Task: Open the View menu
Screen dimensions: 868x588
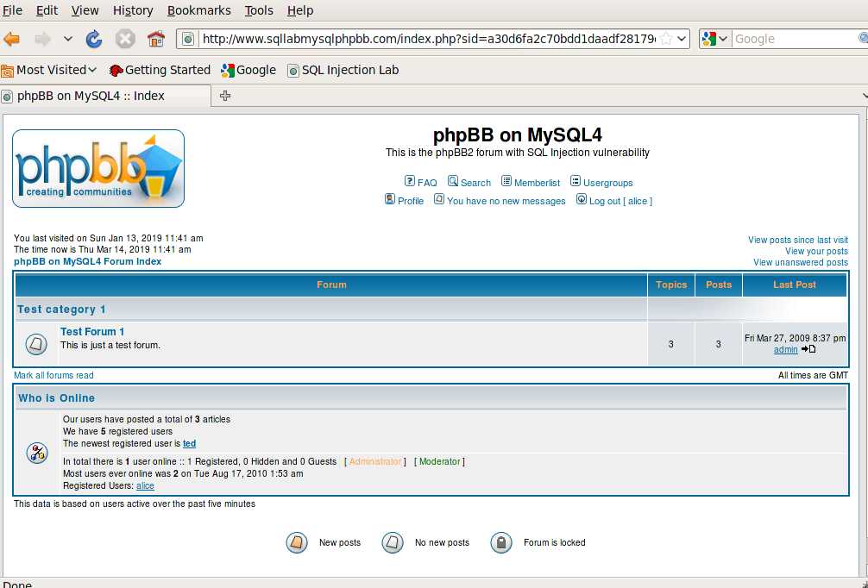Action: 85,10
